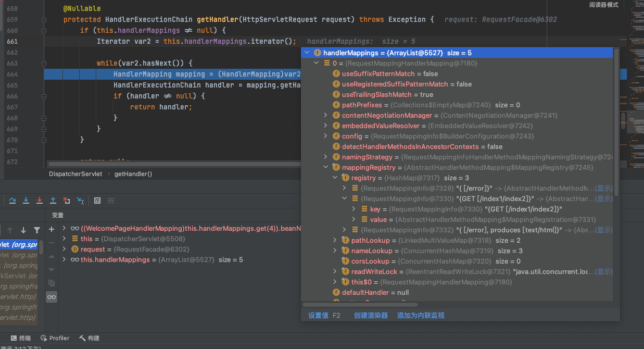The image size is (644, 349).
Task: Click 阅读器模式 reader mode label
Action: (x=604, y=5)
